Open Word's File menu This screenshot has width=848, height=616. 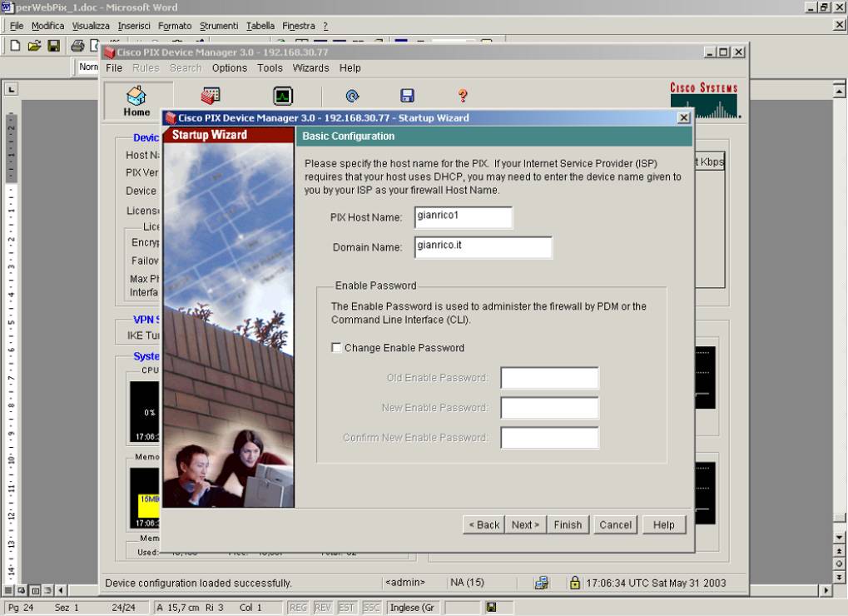pos(17,26)
